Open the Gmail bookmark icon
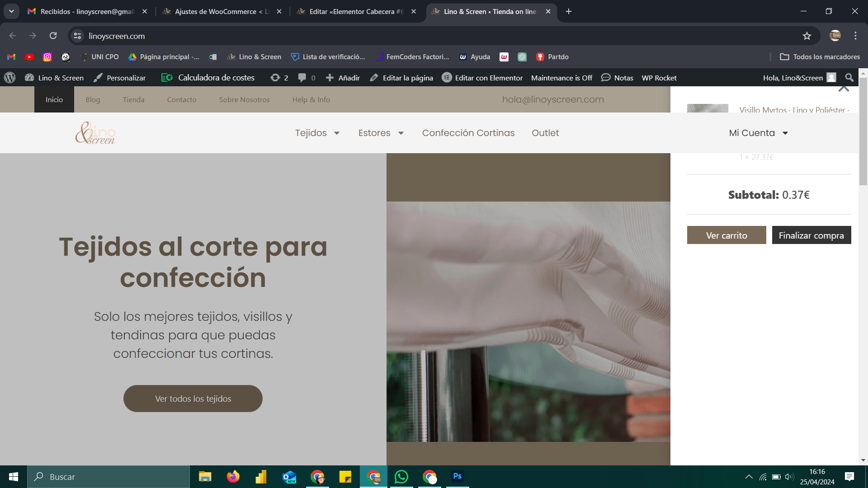Viewport: 868px width, 488px height. [11, 57]
